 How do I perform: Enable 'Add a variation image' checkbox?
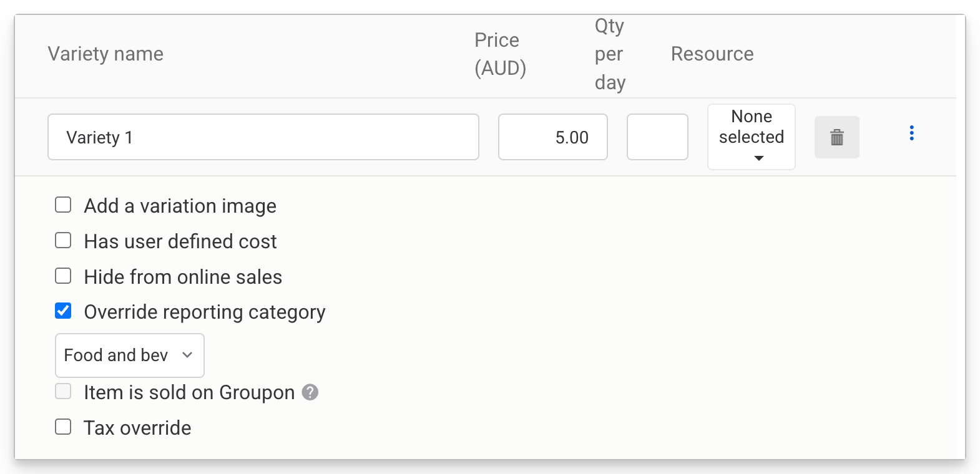click(x=63, y=205)
